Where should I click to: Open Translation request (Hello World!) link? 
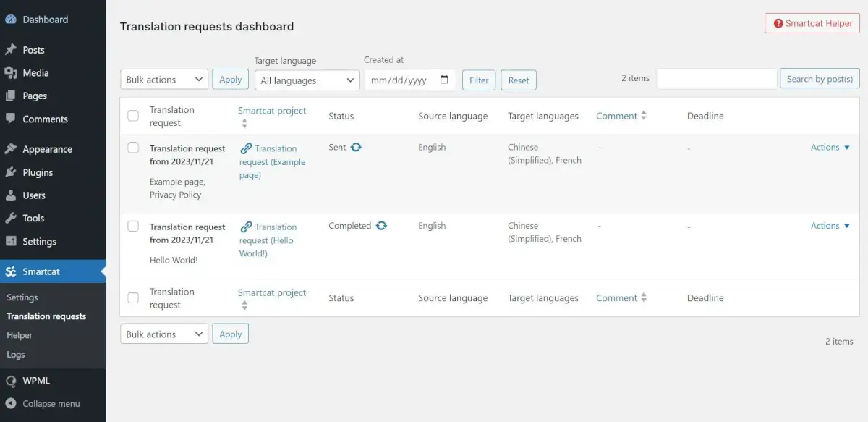click(x=268, y=240)
